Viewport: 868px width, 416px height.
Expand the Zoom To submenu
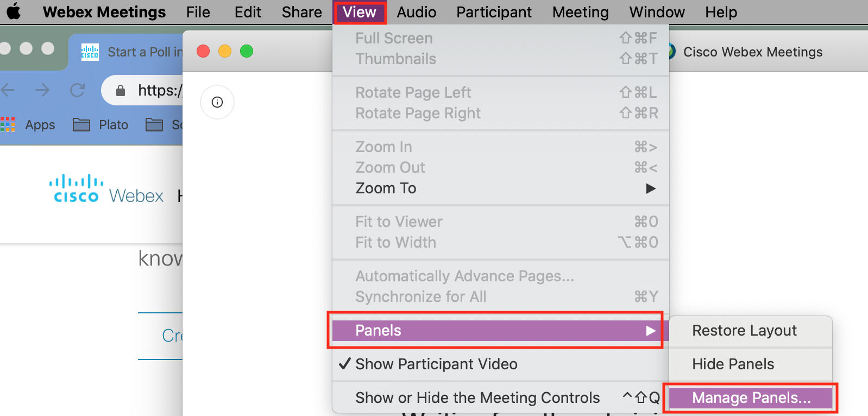click(x=386, y=188)
